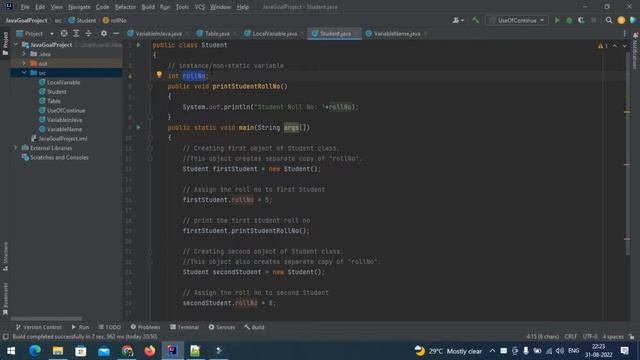Collapse the JavaGoalProject root node
640x360 pixels.
tap(16, 44)
